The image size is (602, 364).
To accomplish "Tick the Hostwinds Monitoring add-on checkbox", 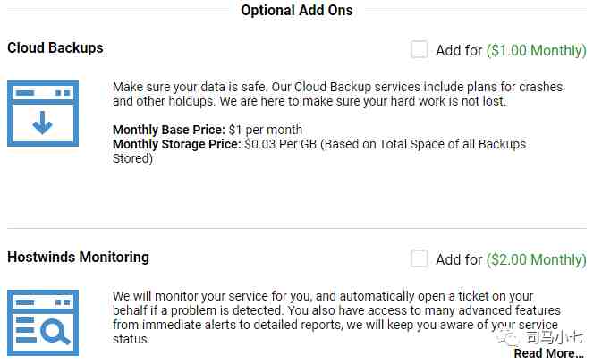I will pyautogui.click(x=420, y=258).
